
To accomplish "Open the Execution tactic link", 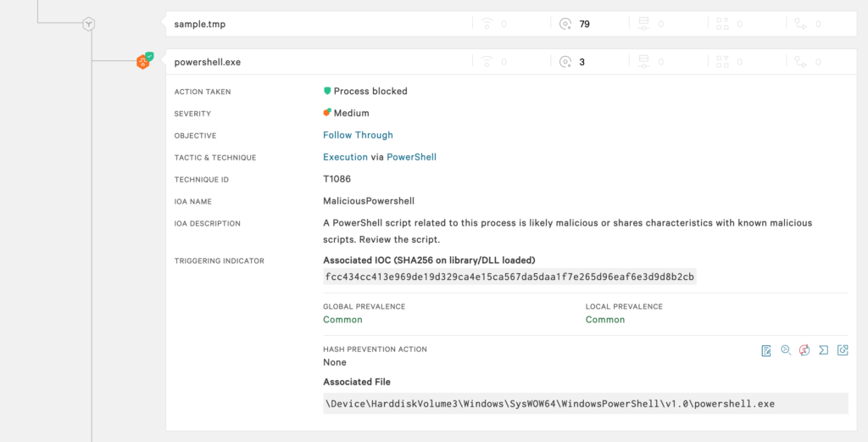I will pyautogui.click(x=346, y=157).
